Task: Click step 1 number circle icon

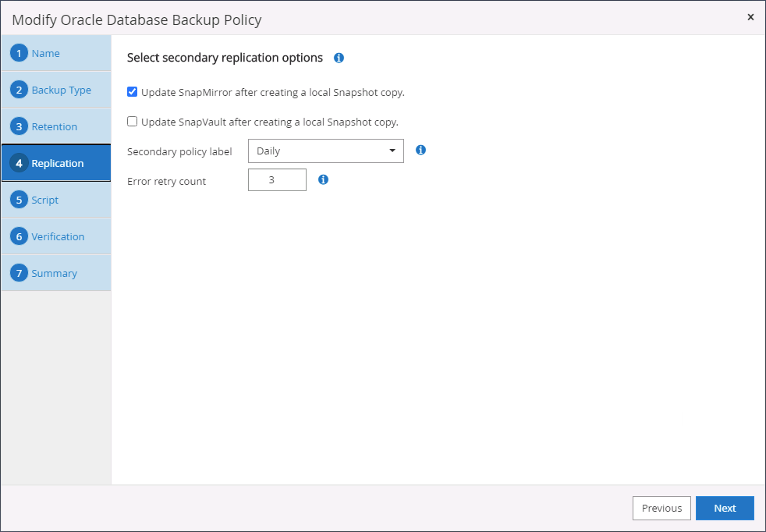Action: 20,53
